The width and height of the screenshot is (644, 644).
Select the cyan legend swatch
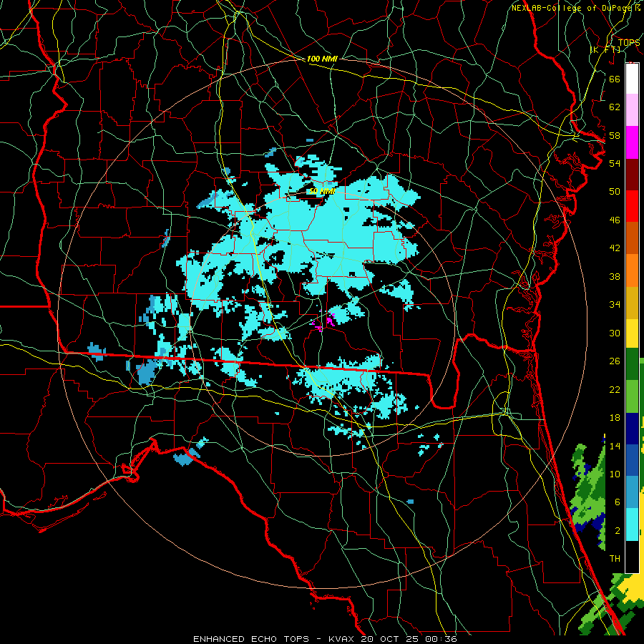632,525
